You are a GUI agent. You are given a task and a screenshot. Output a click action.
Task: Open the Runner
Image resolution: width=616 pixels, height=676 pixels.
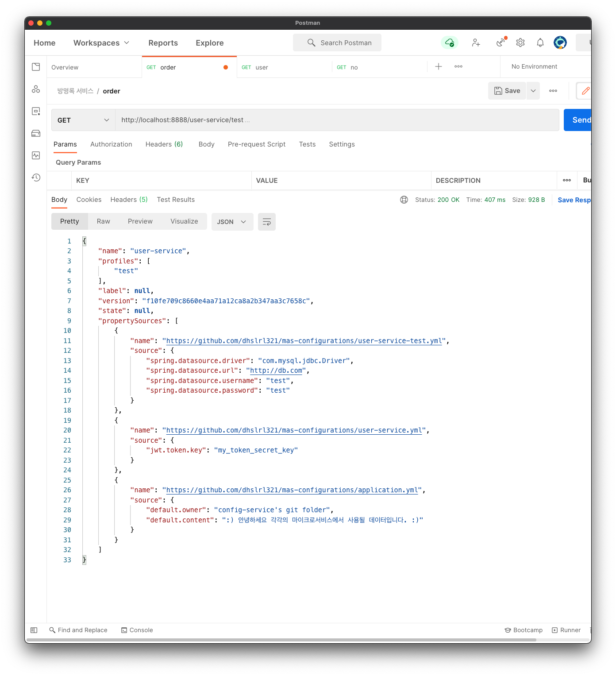[x=566, y=630]
